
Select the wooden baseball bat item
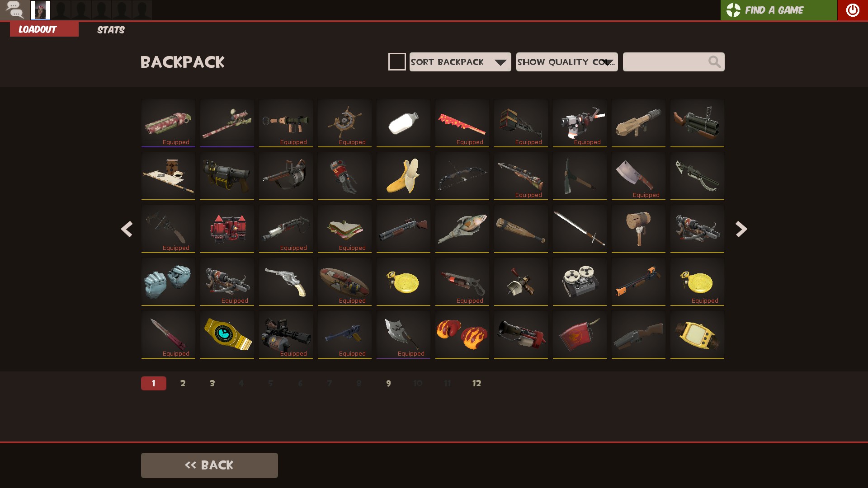pos(521,229)
